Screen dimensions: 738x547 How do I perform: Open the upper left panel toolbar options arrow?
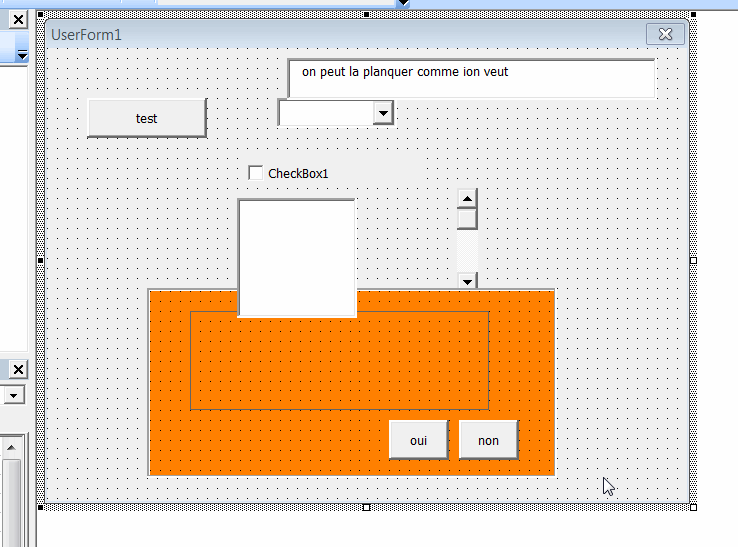[22, 55]
